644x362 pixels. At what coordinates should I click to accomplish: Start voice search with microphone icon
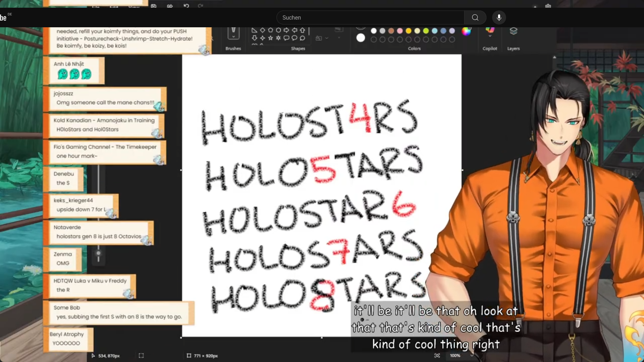tap(499, 17)
